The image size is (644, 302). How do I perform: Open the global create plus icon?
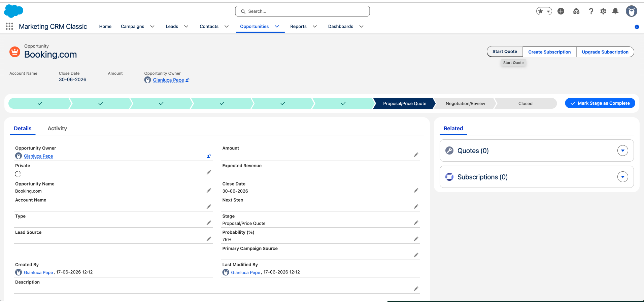point(561,11)
